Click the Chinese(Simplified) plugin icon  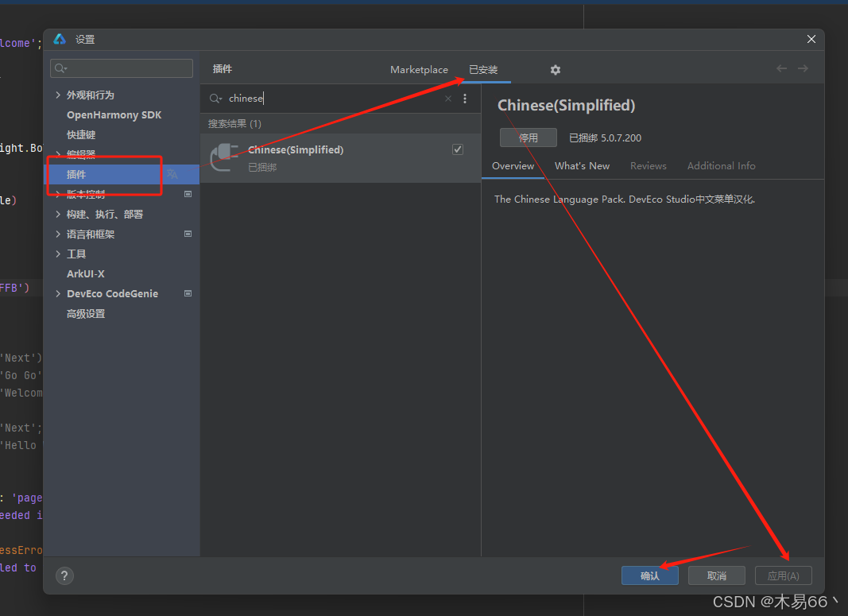(x=224, y=157)
